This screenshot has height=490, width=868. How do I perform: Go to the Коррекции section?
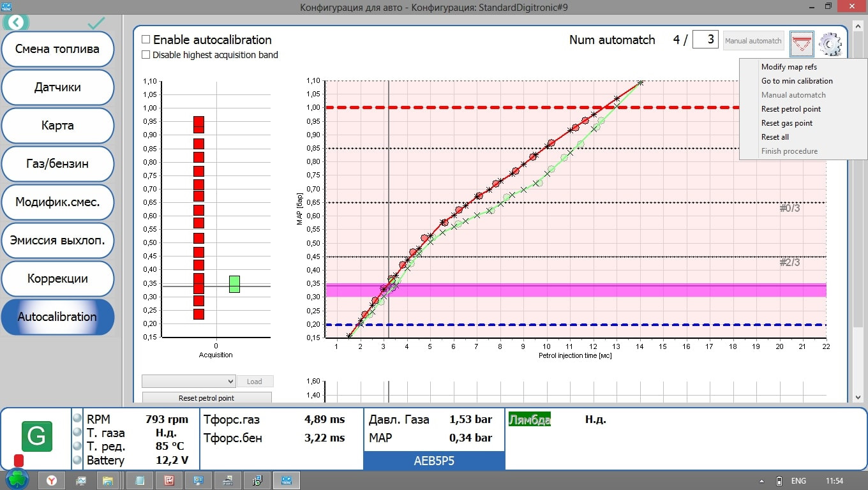[57, 279]
